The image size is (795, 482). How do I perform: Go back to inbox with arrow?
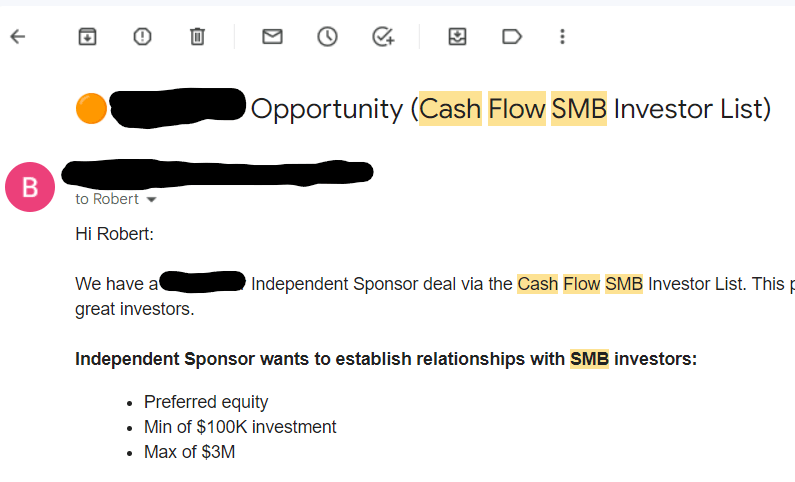point(18,36)
